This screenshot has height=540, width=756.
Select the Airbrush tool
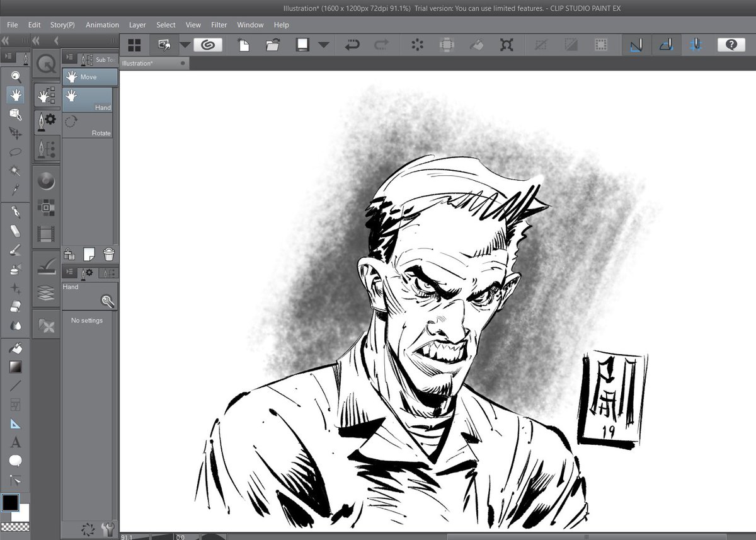(x=16, y=270)
